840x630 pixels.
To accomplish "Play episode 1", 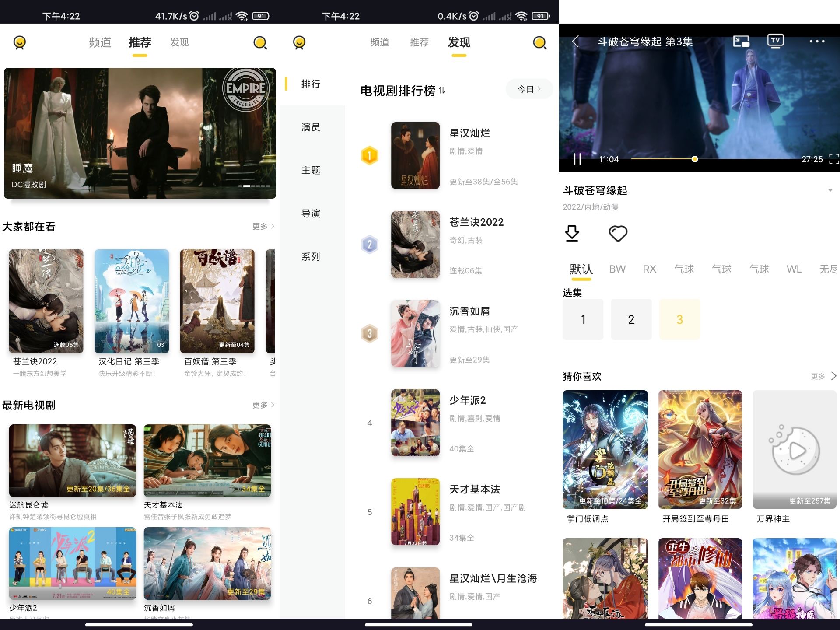I will (583, 320).
